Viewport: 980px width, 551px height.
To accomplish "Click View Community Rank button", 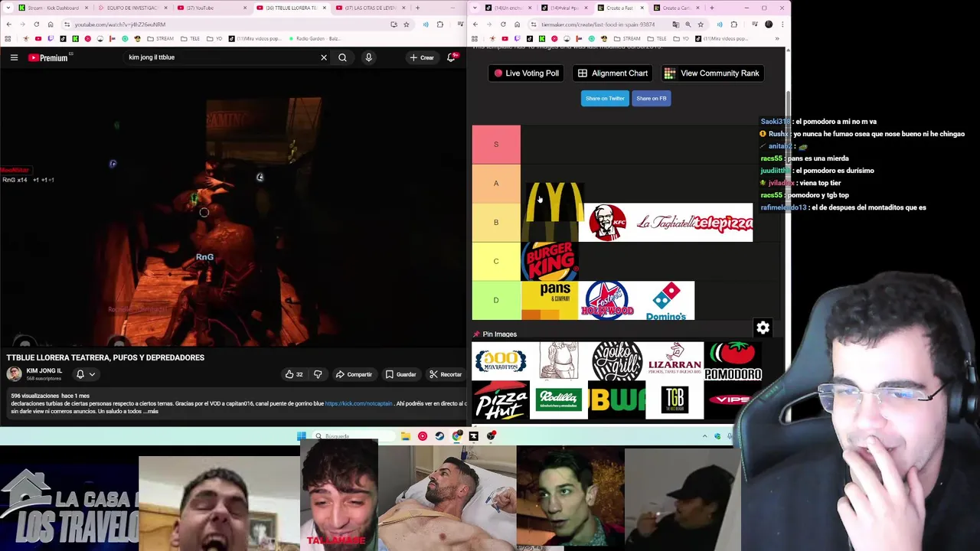I will (x=712, y=73).
